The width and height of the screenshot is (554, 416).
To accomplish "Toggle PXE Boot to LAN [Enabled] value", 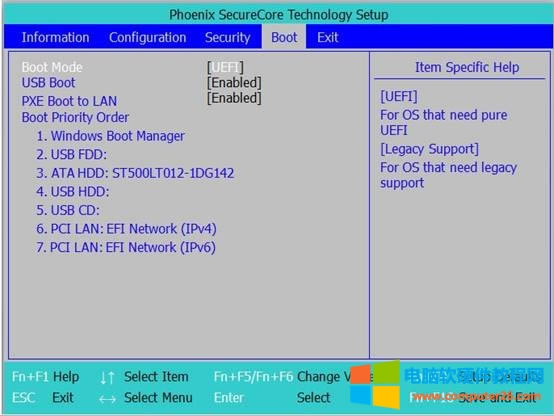I will (234, 98).
